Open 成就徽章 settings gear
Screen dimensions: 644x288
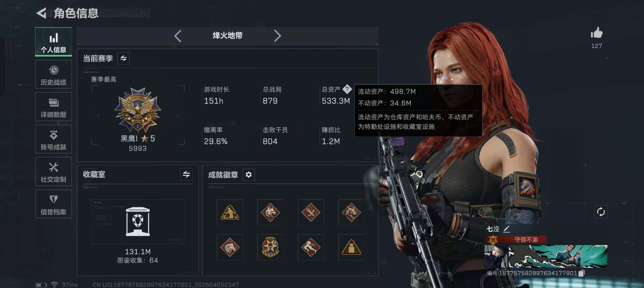pyautogui.click(x=249, y=174)
